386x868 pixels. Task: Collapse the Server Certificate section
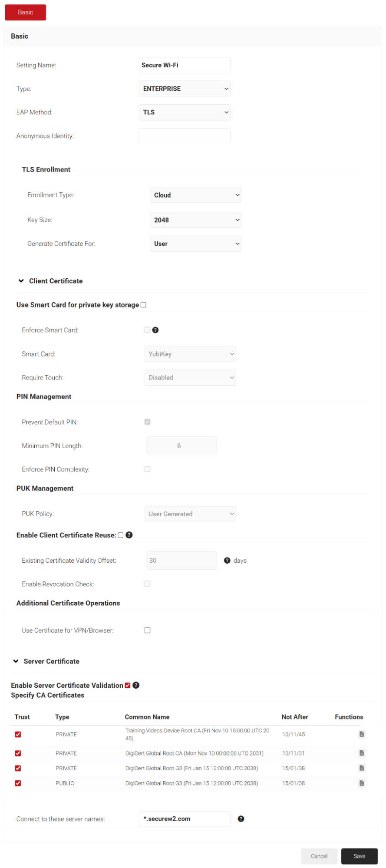pos(16,661)
